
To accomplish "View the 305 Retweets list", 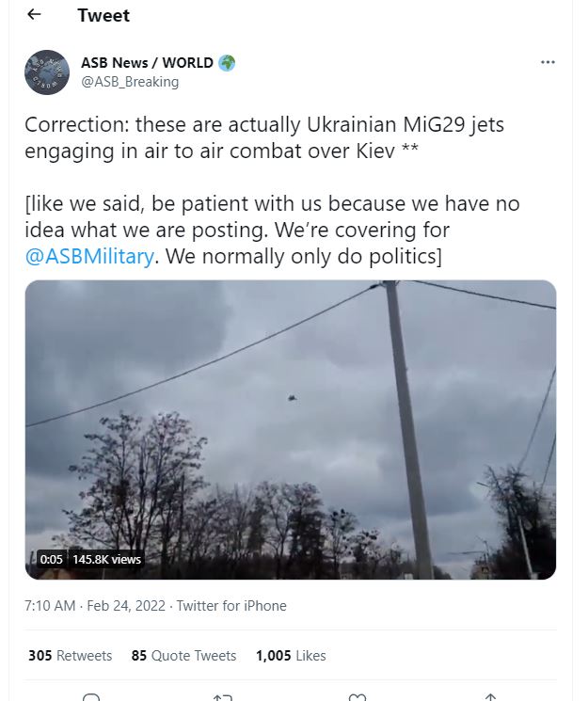I will 71,655.
